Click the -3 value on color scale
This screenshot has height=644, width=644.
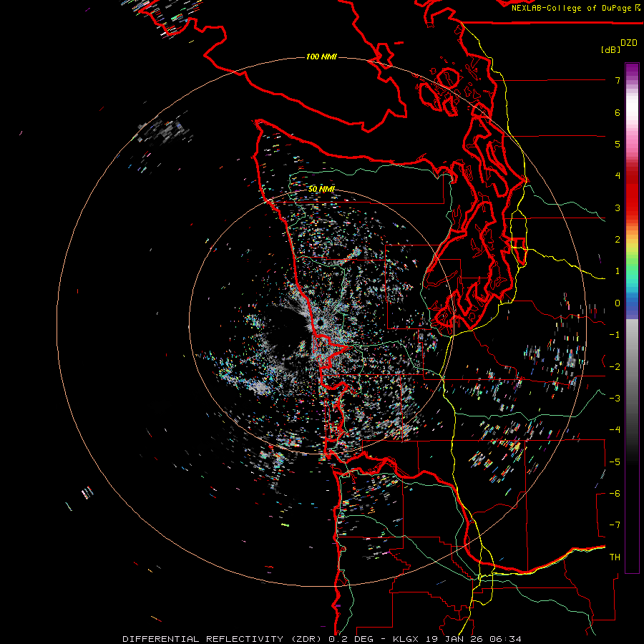pyautogui.click(x=615, y=399)
